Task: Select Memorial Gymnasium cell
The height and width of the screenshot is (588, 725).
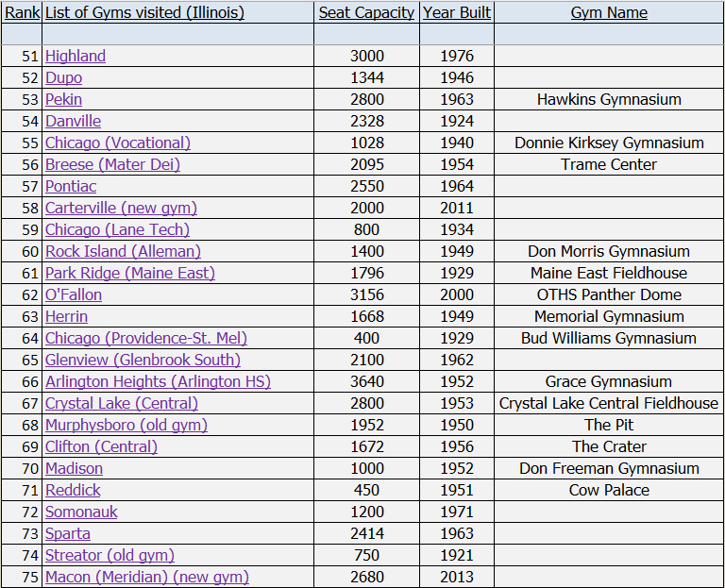Action: 609,316
